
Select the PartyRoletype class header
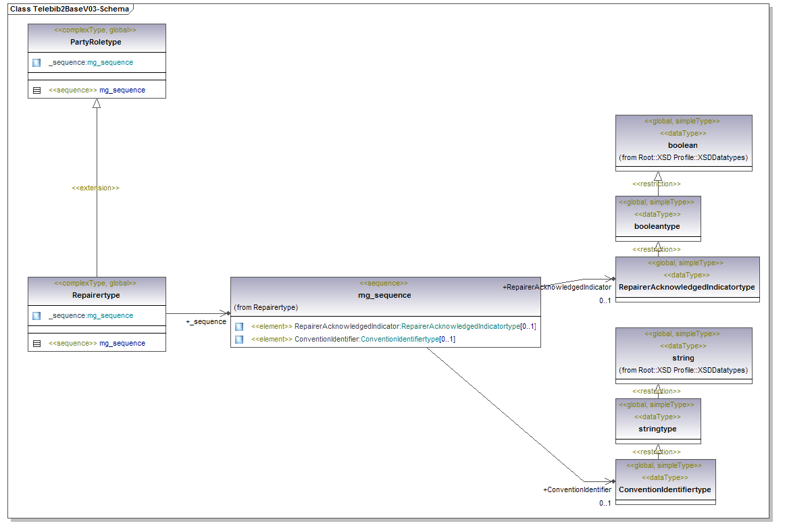pos(96,42)
